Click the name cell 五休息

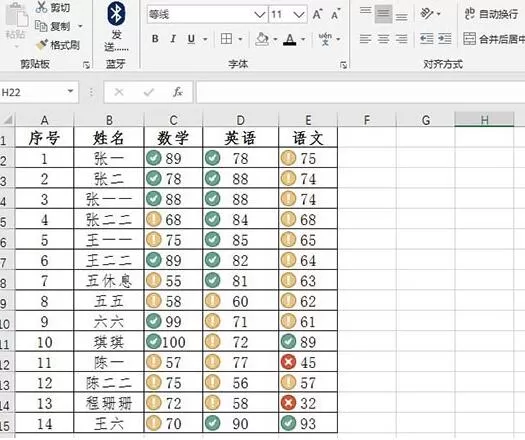tap(109, 281)
